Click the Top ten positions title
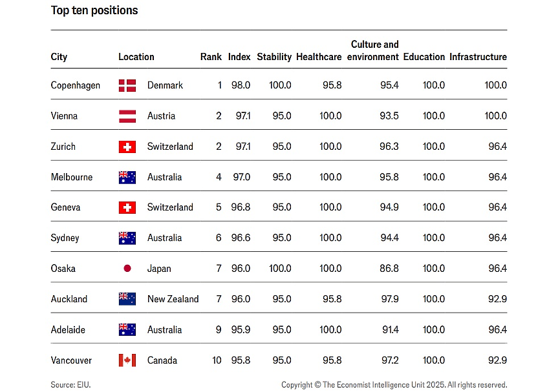558x392 pixels. [94, 11]
